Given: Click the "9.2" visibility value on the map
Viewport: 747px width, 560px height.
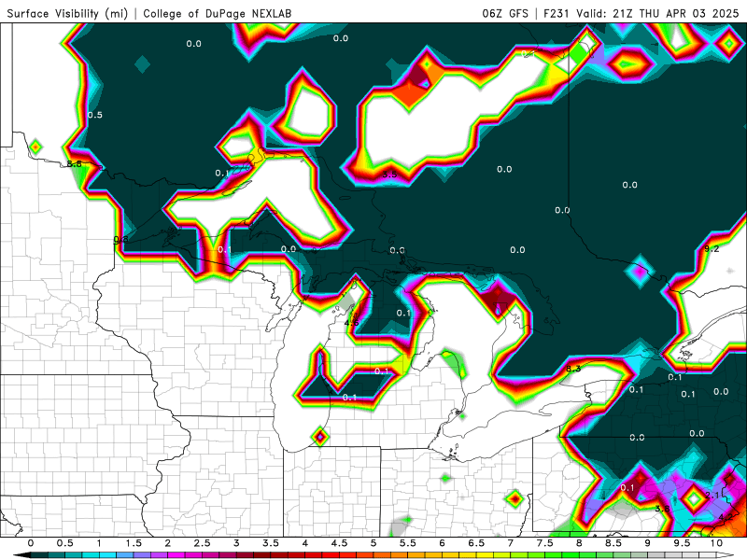Looking at the screenshot, I should pyautogui.click(x=712, y=248).
